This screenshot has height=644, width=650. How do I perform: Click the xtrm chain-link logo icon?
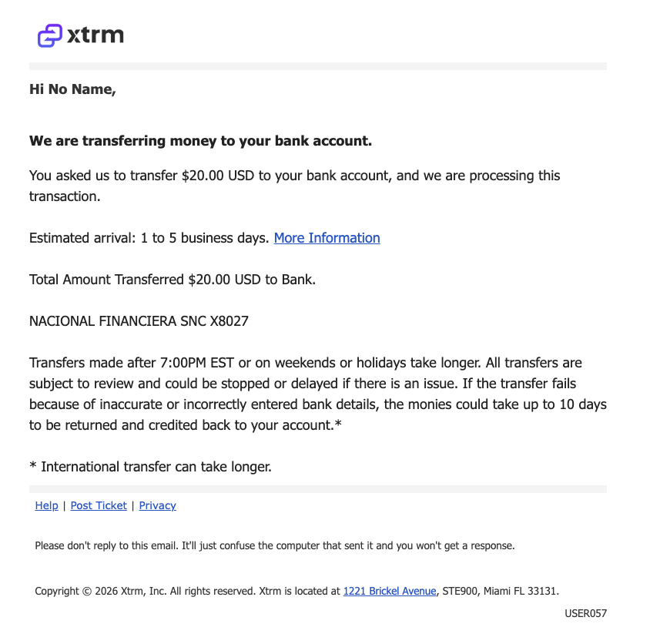coord(50,35)
